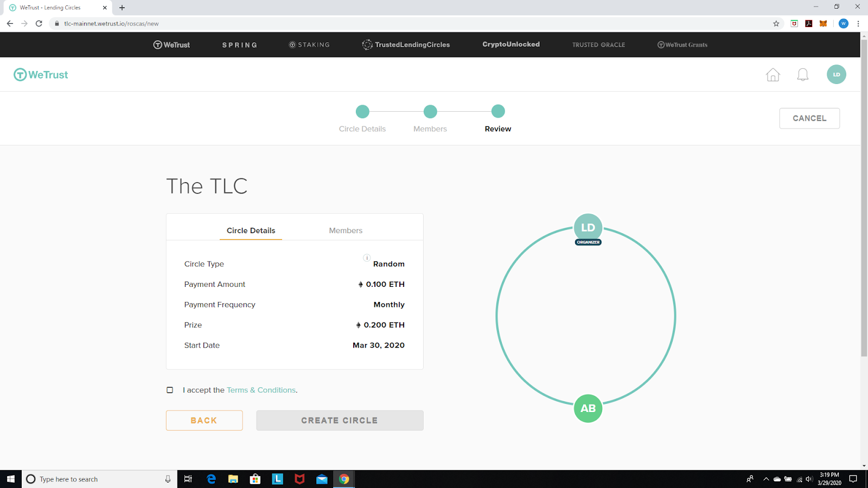Click the BACK button
868x488 pixels.
click(204, 420)
